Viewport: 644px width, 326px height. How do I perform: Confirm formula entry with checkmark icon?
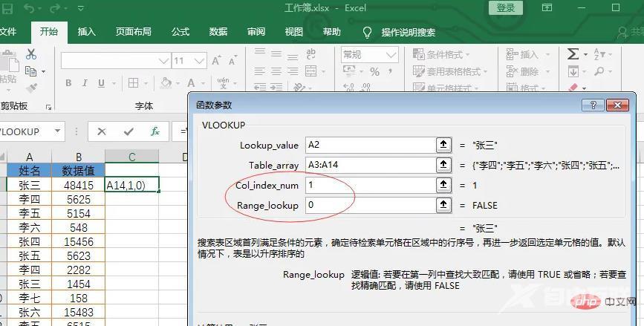pos(129,131)
